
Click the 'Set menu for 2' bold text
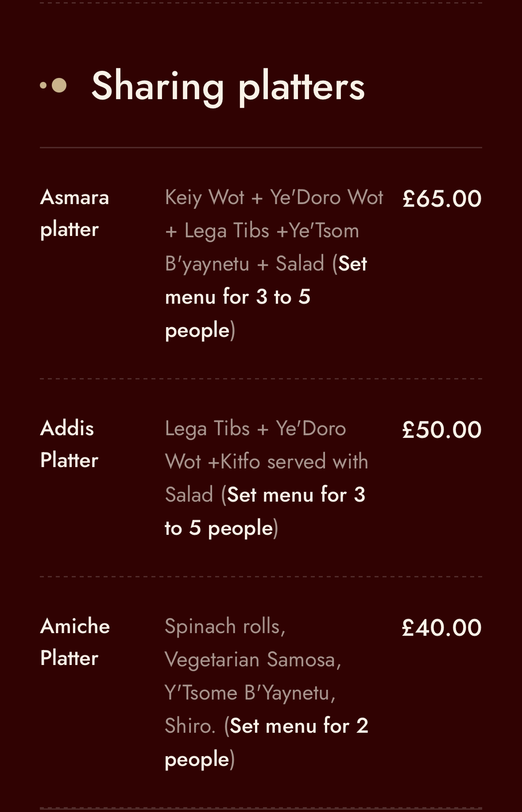click(x=299, y=726)
